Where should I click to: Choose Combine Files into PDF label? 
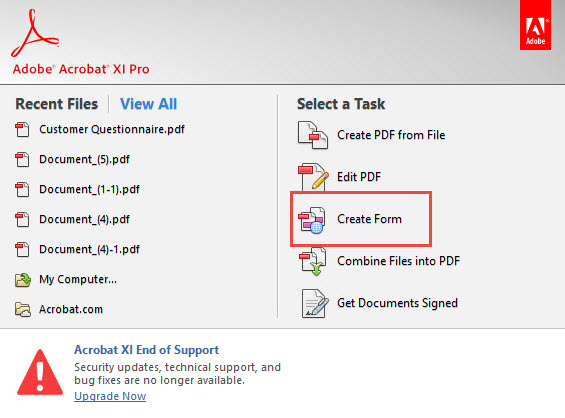399,261
